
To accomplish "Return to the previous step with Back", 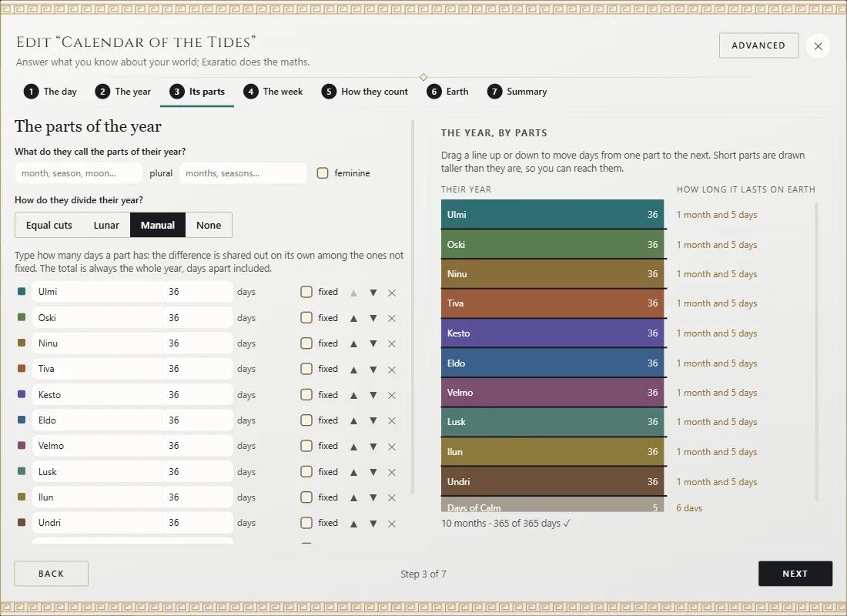I will (52, 574).
